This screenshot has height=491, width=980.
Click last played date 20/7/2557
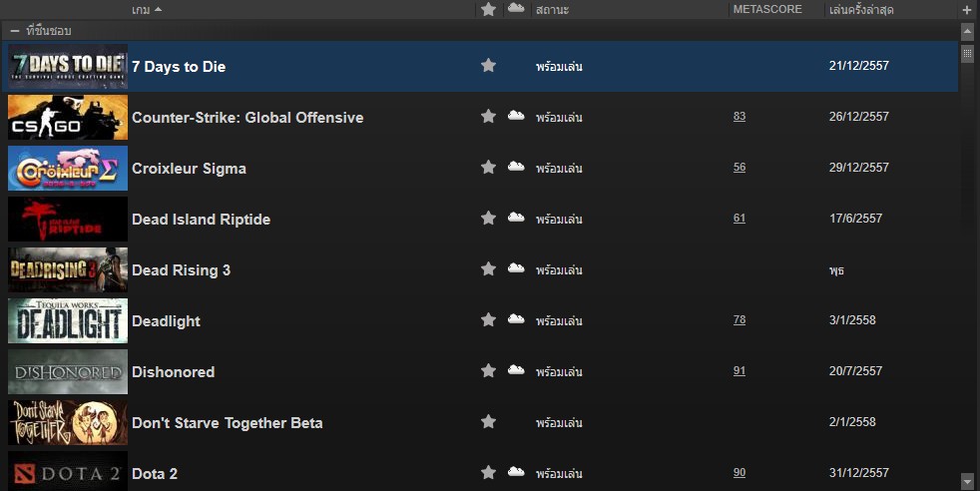click(x=855, y=371)
